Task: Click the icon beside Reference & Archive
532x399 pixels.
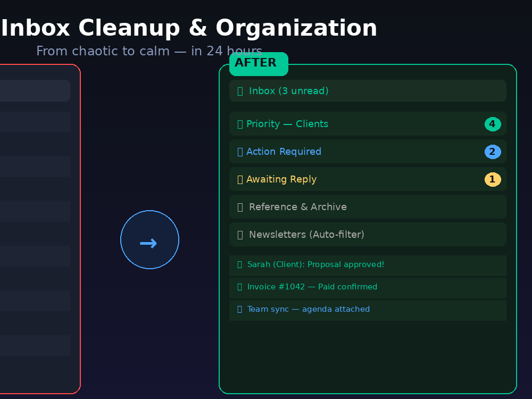Action: click(x=240, y=207)
